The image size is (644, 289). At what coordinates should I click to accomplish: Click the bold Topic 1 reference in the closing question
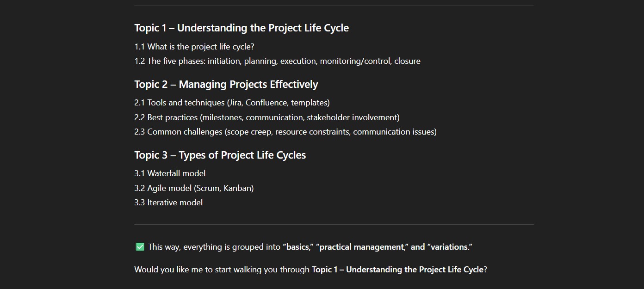point(397,270)
